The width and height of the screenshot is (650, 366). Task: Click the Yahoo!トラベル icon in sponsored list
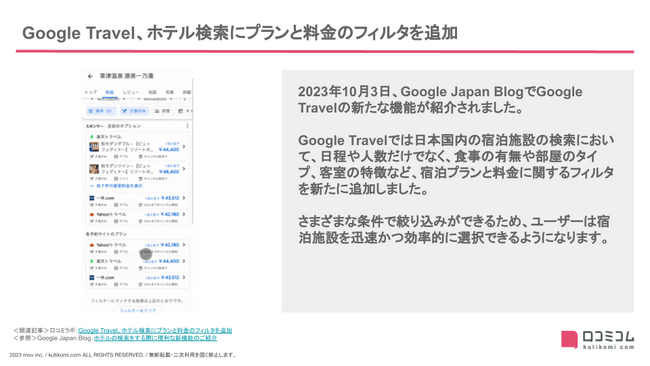click(92, 214)
